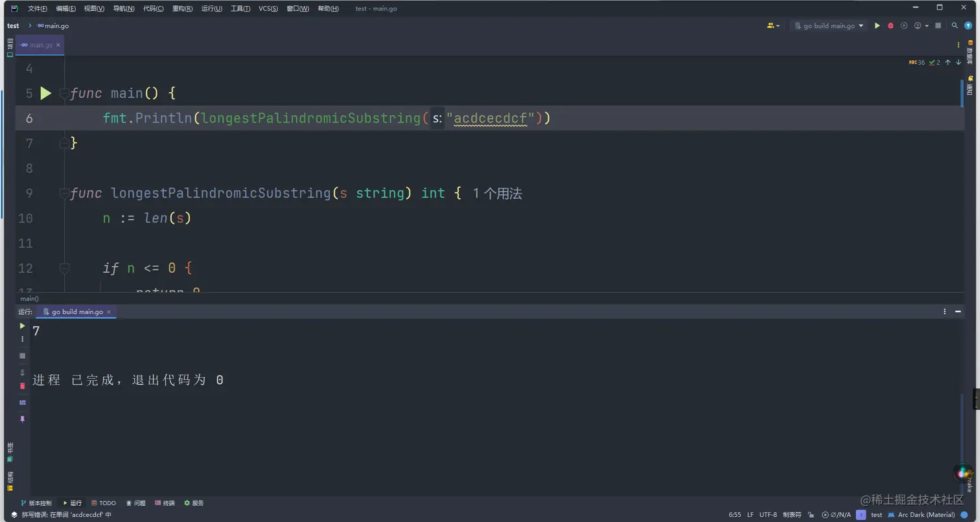Run with coverage from the top toolbar
Image resolution: width=980 pixels, height=522 pixels.
pyautogui.click(x=904, y=26)
